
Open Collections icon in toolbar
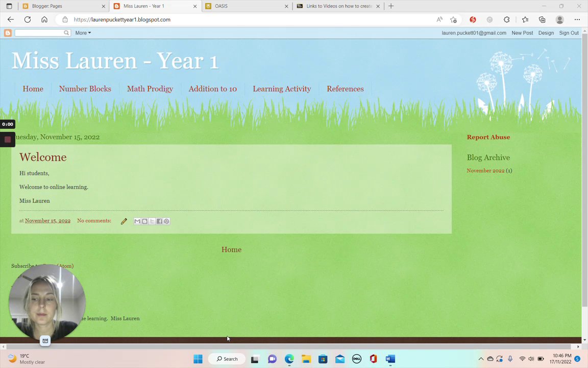(542, 19)
